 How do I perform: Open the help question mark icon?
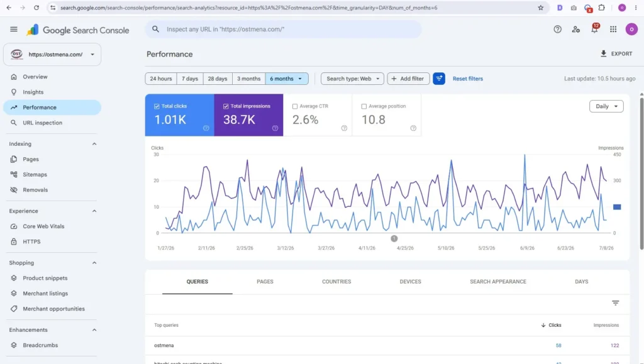point(557,29)
